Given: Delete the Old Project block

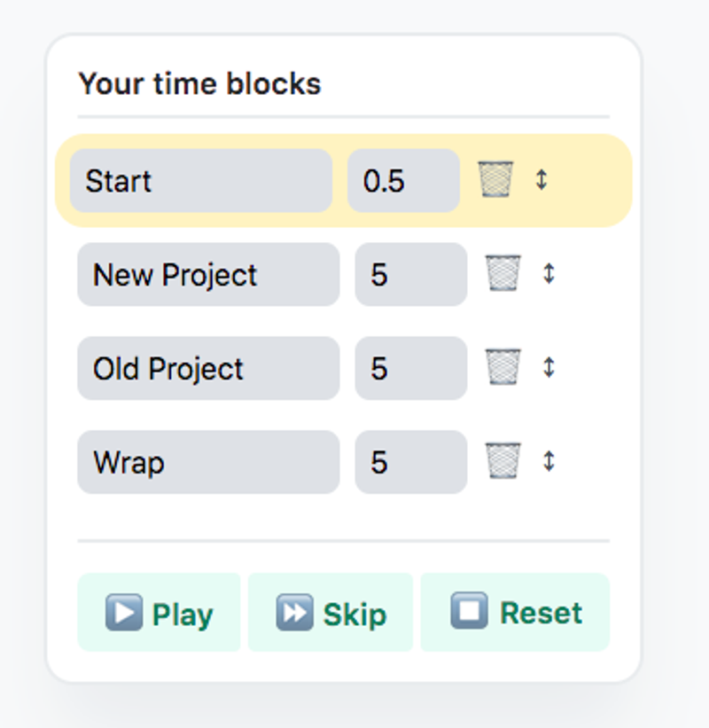Looking at the screenshot, I should (x=503, y=368).
